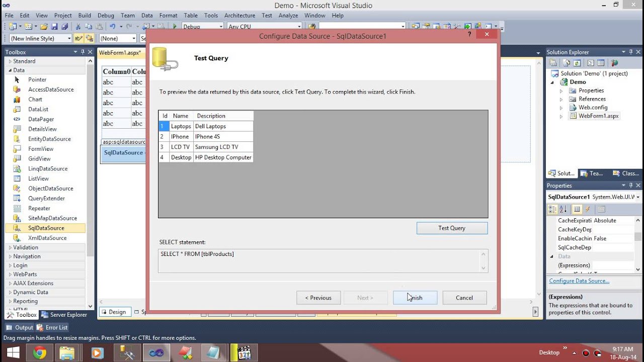Click the Cut scissors icon
The image size is (644, 362).
click(78, 27)
